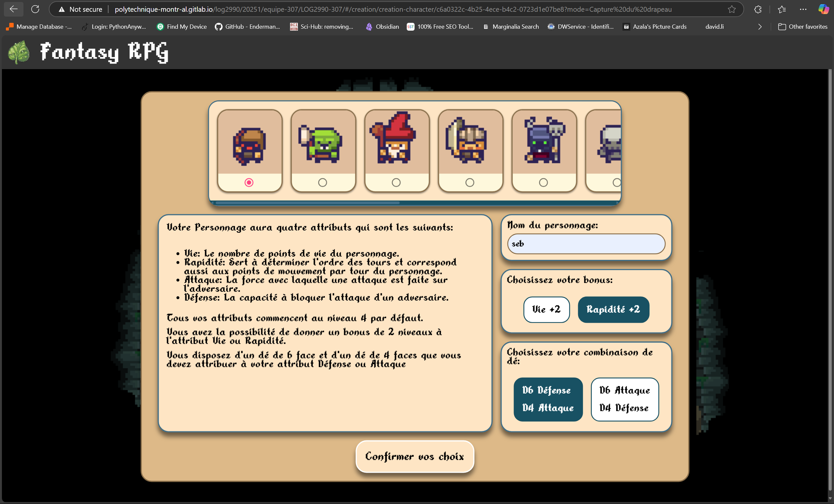Open the browser settings ellipsis menu
This screenshot has width=834, height=504.
click(803, 9)
